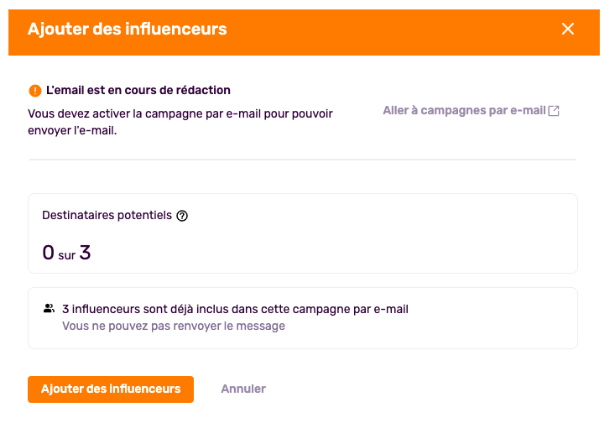The image size is (612, 435).
Task: Click the 3 influenceurs sont déjà inclus message
Action: 235,309
